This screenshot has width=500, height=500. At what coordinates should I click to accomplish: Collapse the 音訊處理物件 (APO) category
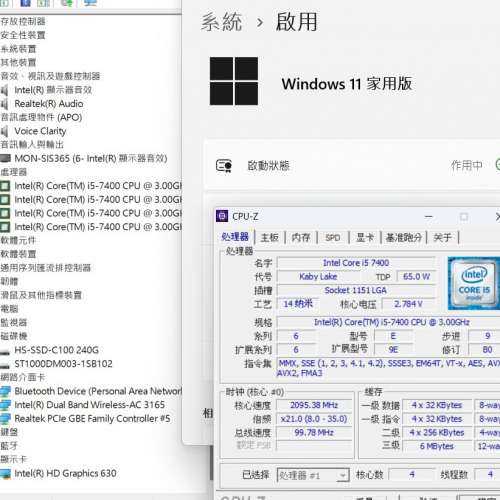41,117
